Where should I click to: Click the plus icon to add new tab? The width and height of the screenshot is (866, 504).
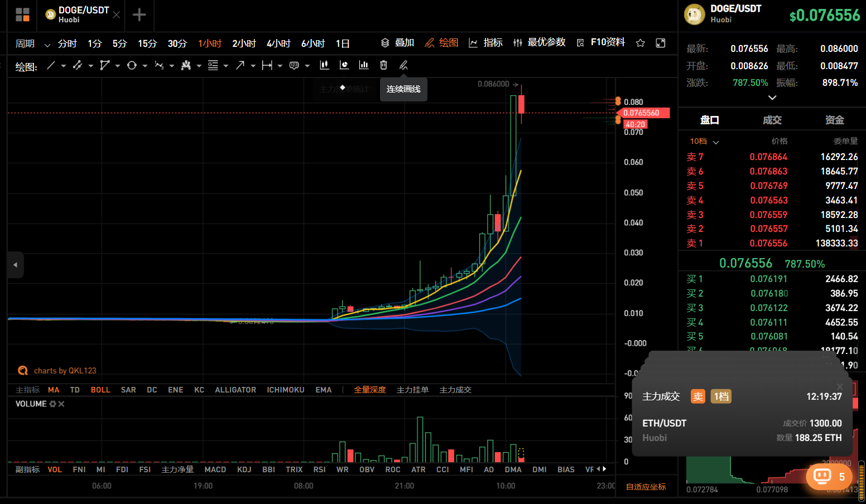(139, 15)
